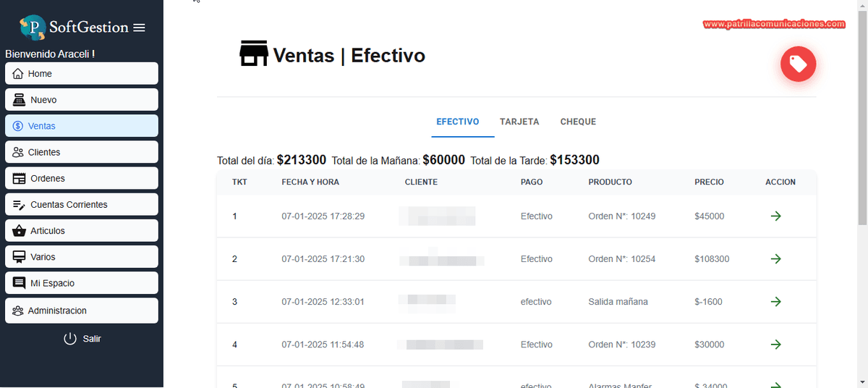
Task: Open the Ordenes section
Action: coord(82,178)
